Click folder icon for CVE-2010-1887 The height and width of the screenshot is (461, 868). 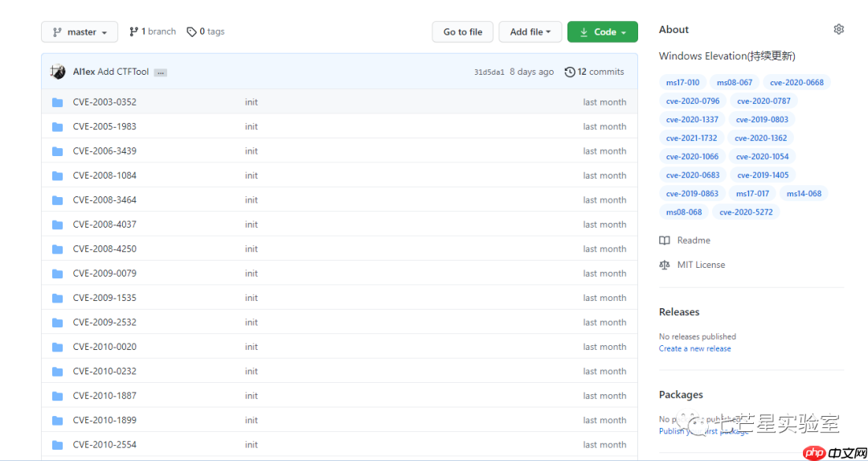58,396
